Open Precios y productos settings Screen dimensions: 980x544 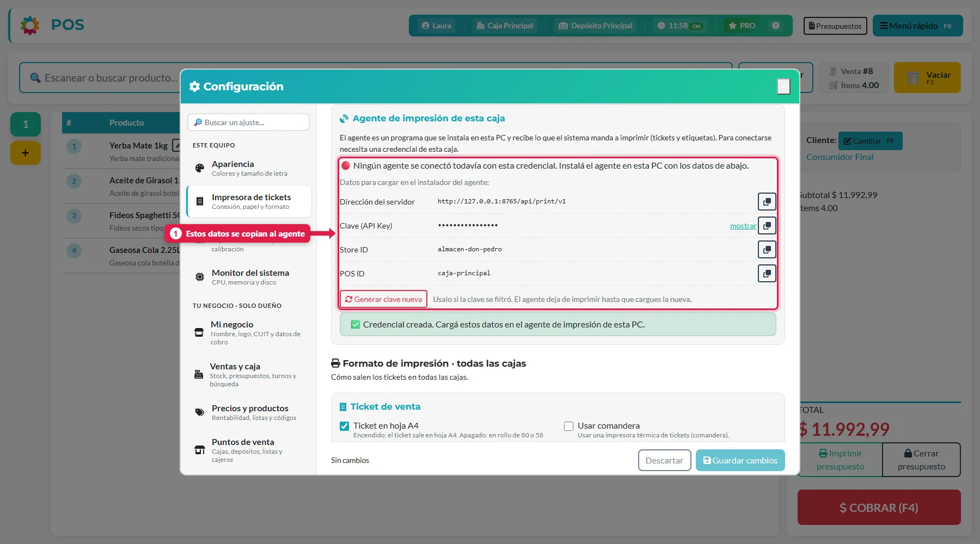coord(249,412)
